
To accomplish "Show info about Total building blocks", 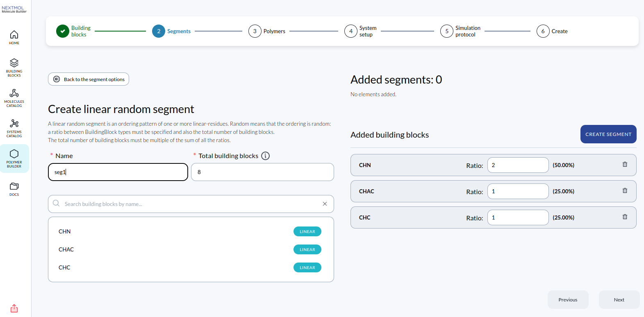I will (266, 156).
